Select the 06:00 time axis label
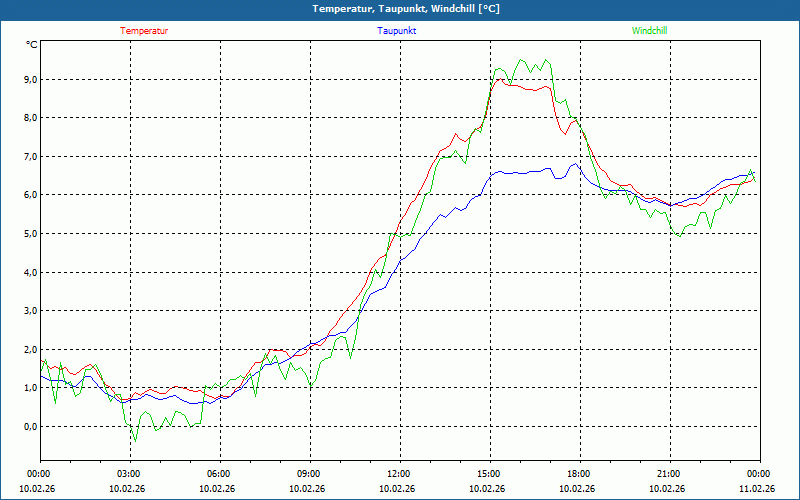The width and height of the screenshot is (800, 500). click(x=219, y=474)
